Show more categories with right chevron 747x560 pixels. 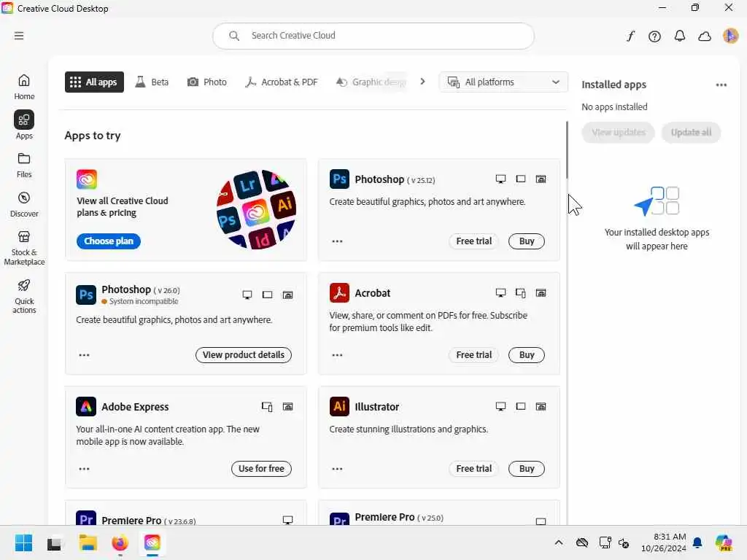422,82
